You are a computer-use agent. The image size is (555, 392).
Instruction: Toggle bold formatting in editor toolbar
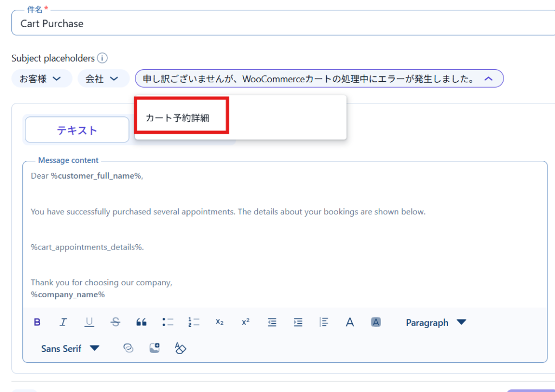click(x=37, y=322)
